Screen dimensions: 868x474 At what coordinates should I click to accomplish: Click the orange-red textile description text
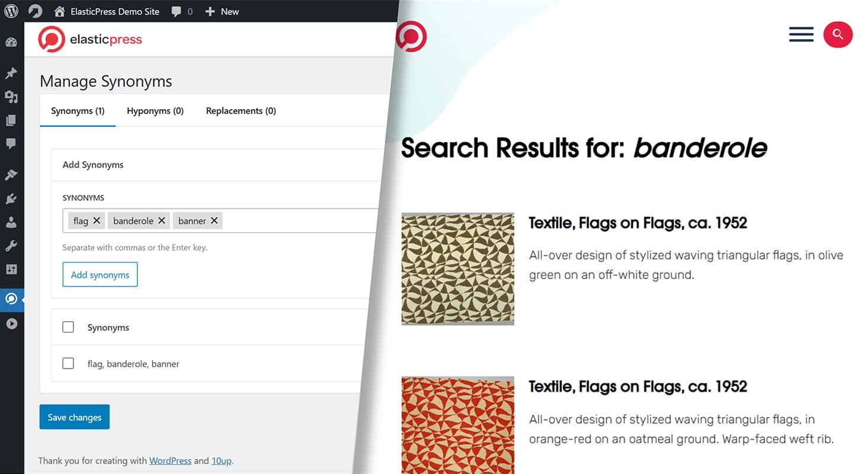681,429
